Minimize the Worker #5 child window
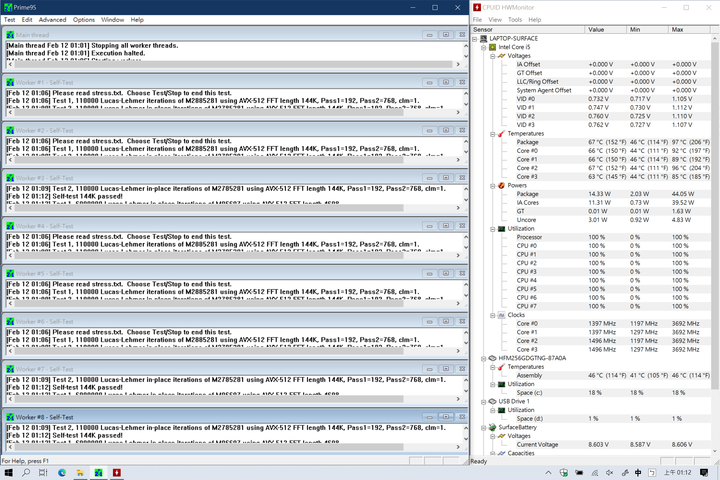The width and height of the screenshot is (720, 480). tap(429, 273)
